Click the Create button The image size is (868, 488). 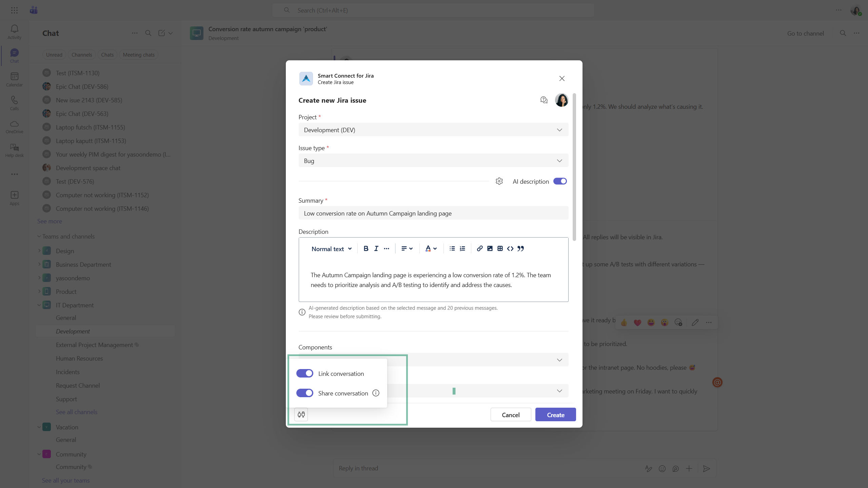[555, 415]
